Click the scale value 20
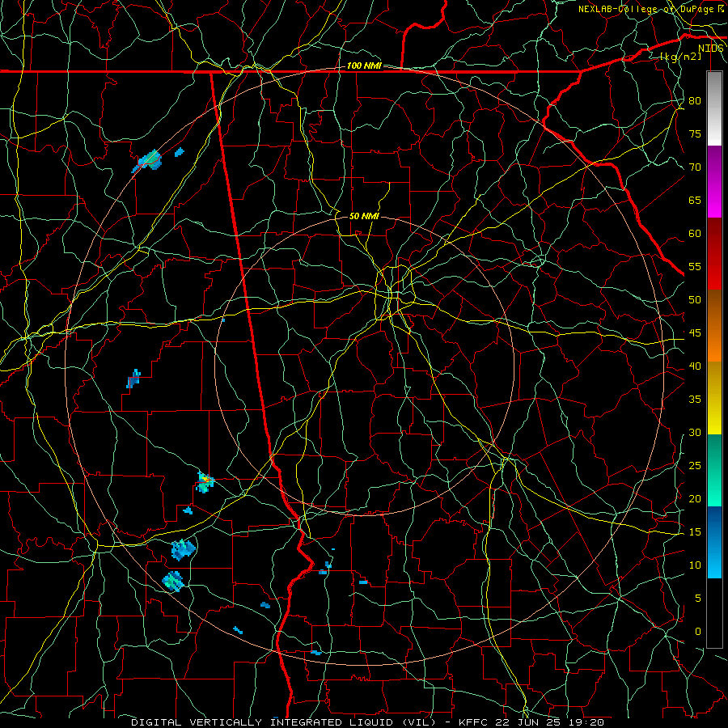This screenshot has width=728, height=728. pyautogui.click(x=695, y=499)
